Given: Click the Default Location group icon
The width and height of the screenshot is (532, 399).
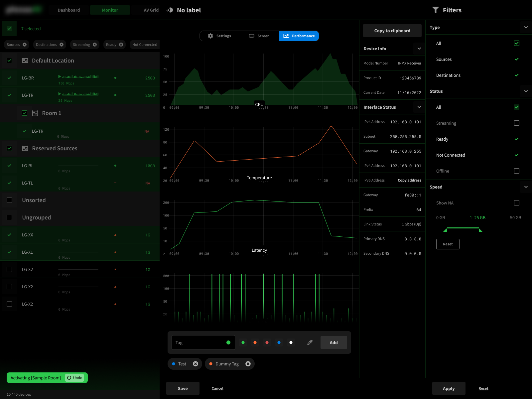Looking at the screenshot, I should click(25, 61).
